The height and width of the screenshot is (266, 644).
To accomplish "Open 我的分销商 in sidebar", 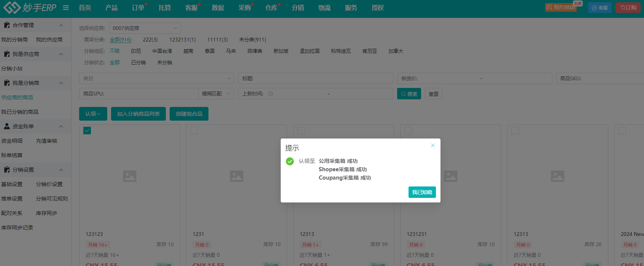I will pyautogui.click(x=14, y=40).
